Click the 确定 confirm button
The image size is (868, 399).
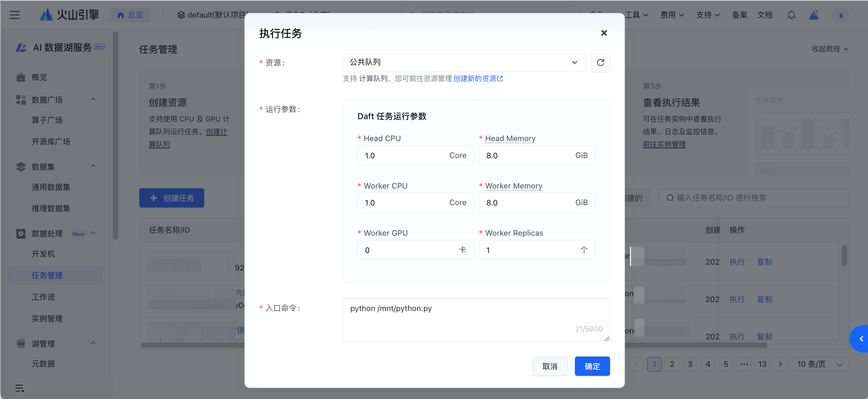coord(592,366)
